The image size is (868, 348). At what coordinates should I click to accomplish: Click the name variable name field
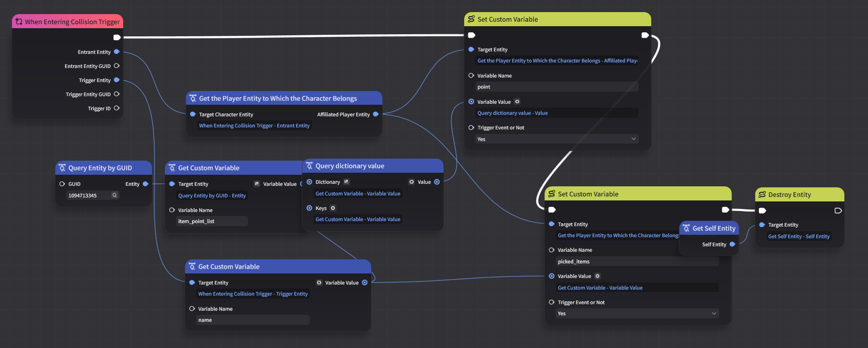253,320
